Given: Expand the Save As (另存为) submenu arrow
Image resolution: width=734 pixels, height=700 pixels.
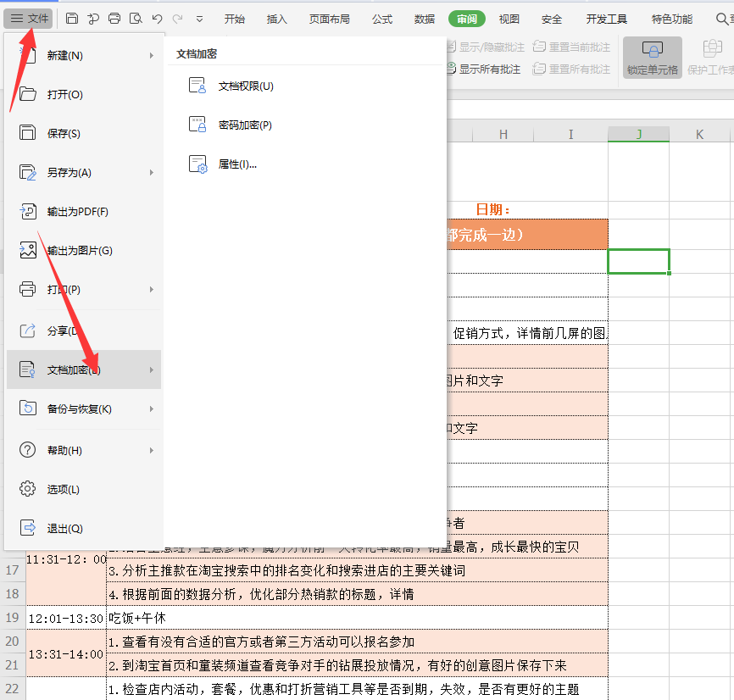Looking at the screenshot, I should (x=152, y=173).
